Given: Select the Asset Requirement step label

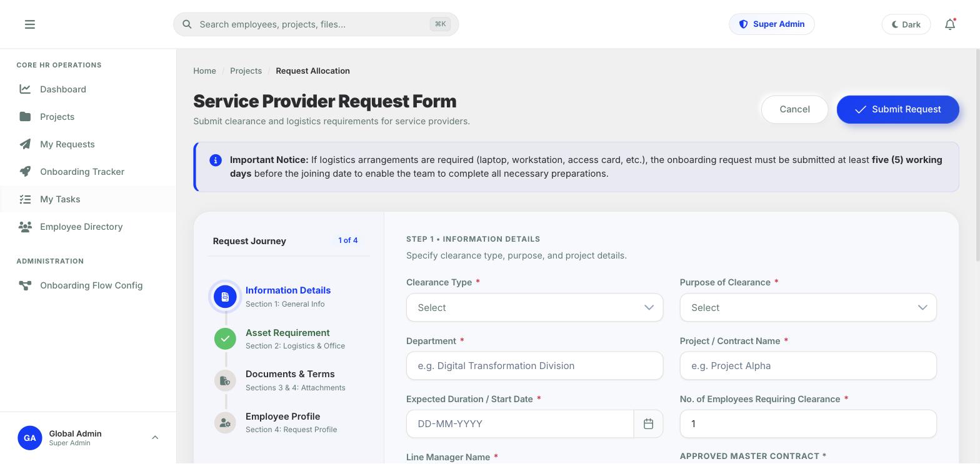Looking at the screenshot, I should point(287,333).
